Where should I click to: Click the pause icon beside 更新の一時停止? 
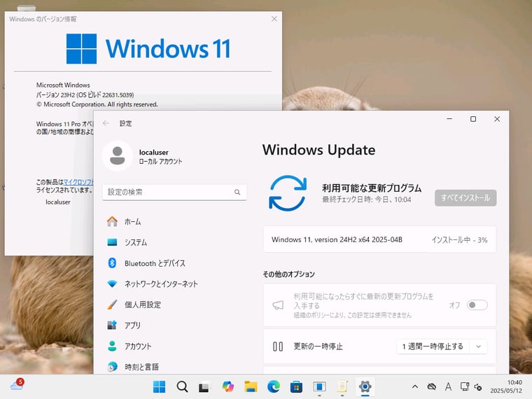click(x=278, y=346)
